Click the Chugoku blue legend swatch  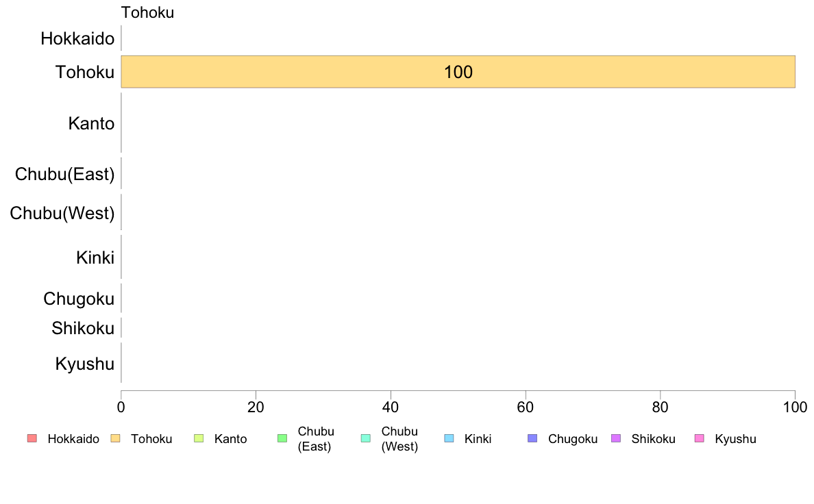tap(532, 438)
